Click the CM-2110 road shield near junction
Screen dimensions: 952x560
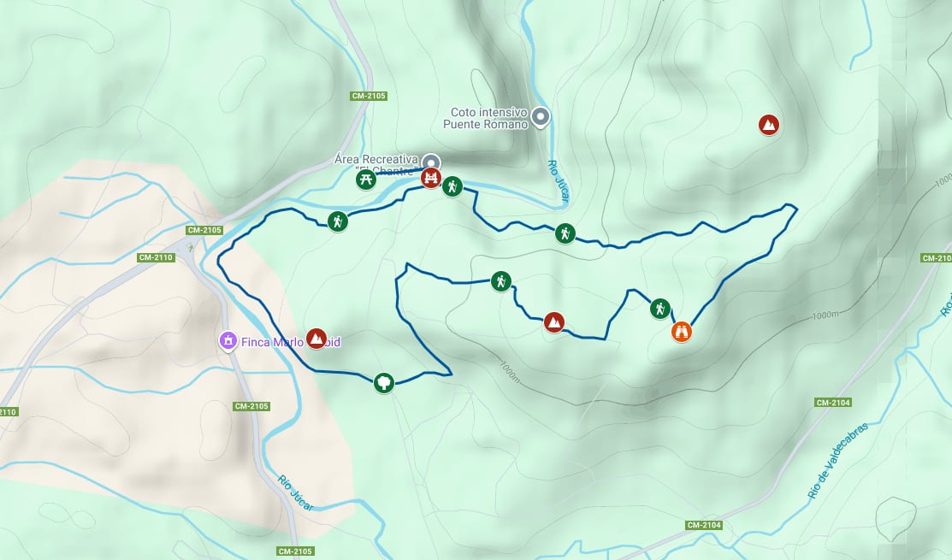point(156,257)
